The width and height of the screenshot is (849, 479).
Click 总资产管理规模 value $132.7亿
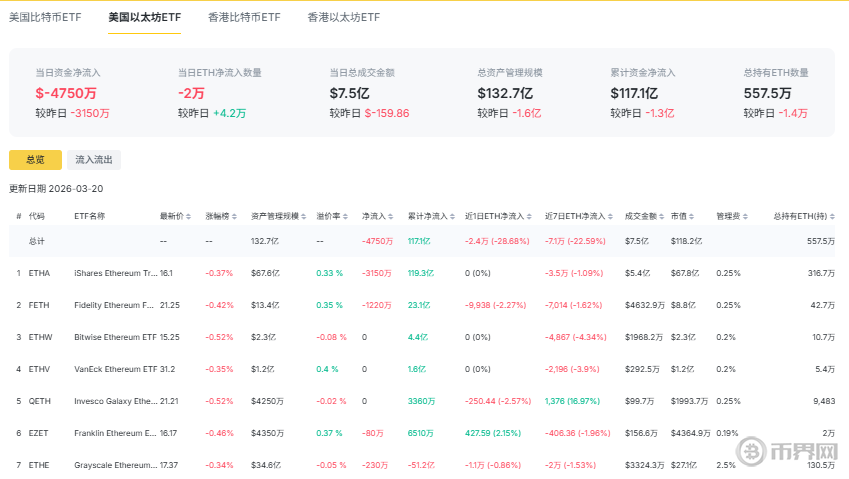click(x=505, y=93)
